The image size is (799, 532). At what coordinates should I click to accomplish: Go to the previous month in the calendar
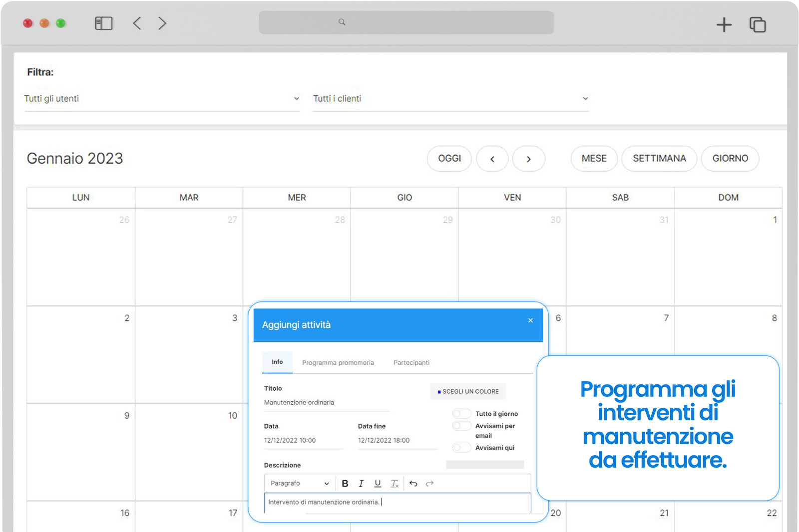pos(492,159)
